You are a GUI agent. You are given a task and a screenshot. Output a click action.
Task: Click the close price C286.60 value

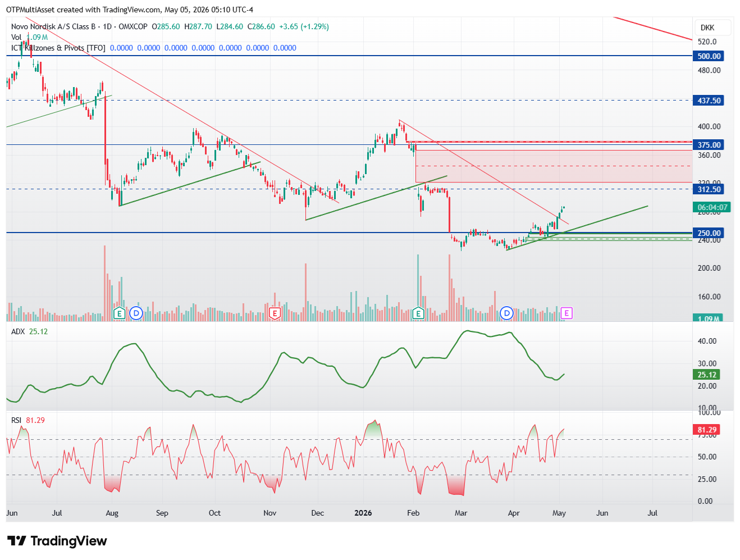pyautogui.click(x=261, y=26)
